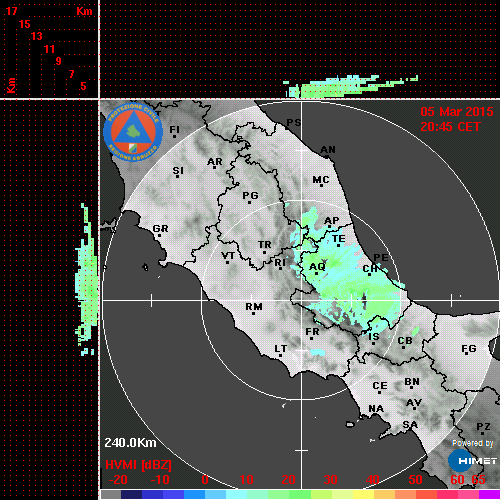The image size is (500, 500).
Task: Click the Protezione Civile Regione Abruzzo logo
Action: pos(133,132)
